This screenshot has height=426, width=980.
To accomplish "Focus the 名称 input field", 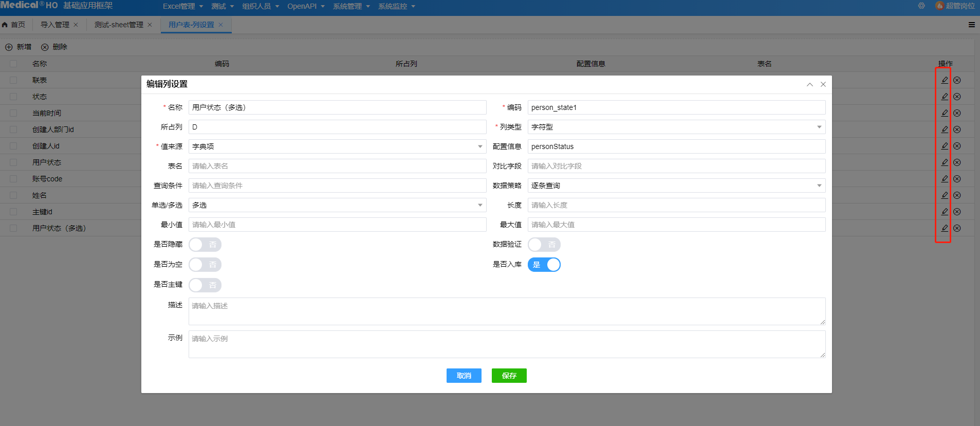I will (338, 107).
